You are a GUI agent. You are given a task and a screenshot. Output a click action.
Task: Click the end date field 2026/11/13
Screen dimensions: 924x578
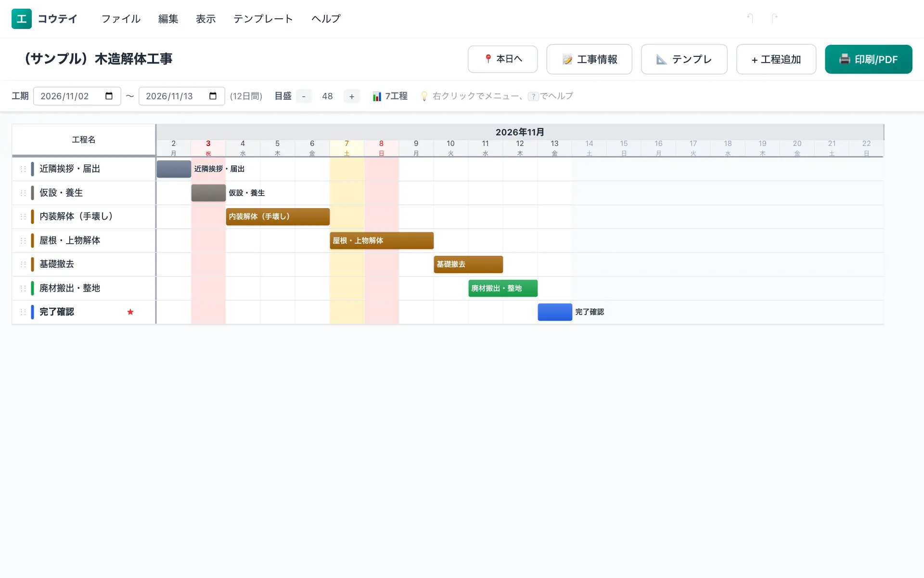181,96
